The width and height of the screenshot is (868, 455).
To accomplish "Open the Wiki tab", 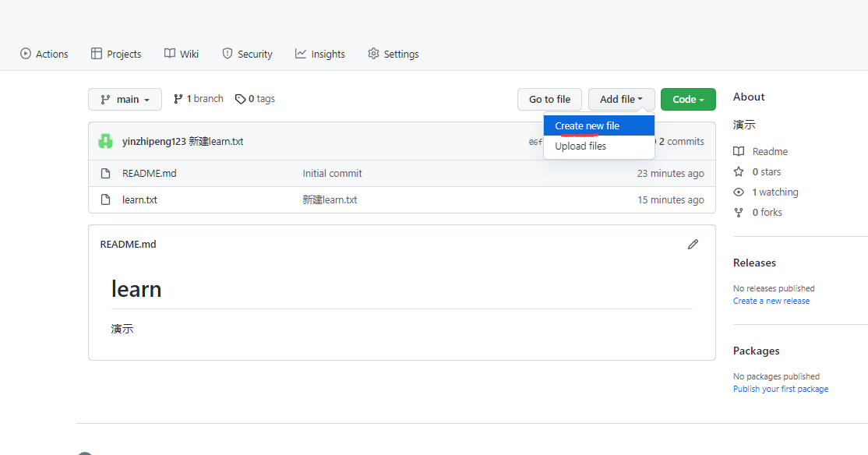I will (181, 54).
